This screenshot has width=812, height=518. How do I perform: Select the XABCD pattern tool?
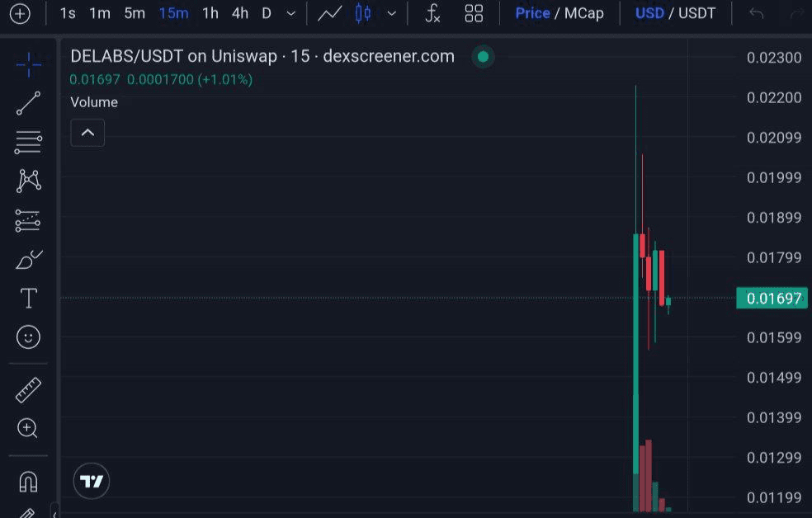[x=29, y=181]
